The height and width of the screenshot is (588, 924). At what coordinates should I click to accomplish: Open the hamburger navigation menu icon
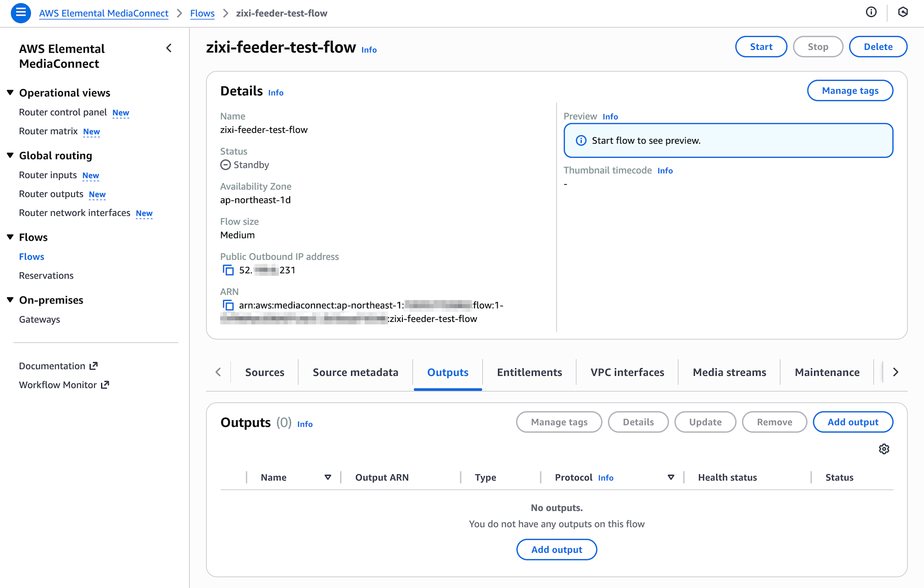click(21, 13)
